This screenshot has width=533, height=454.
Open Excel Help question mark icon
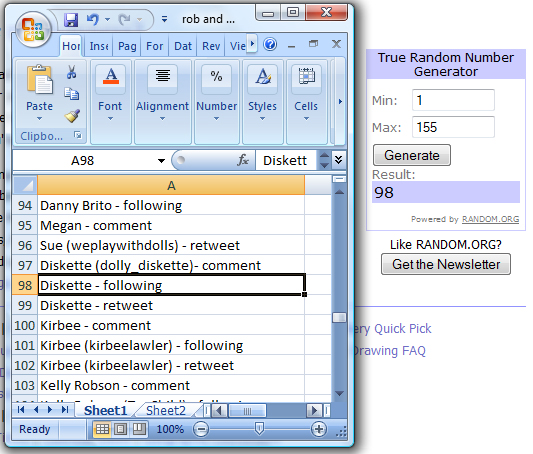[x=270, y=45]
